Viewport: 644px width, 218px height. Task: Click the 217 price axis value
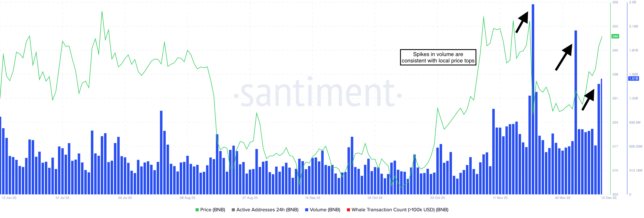[615, 147]
